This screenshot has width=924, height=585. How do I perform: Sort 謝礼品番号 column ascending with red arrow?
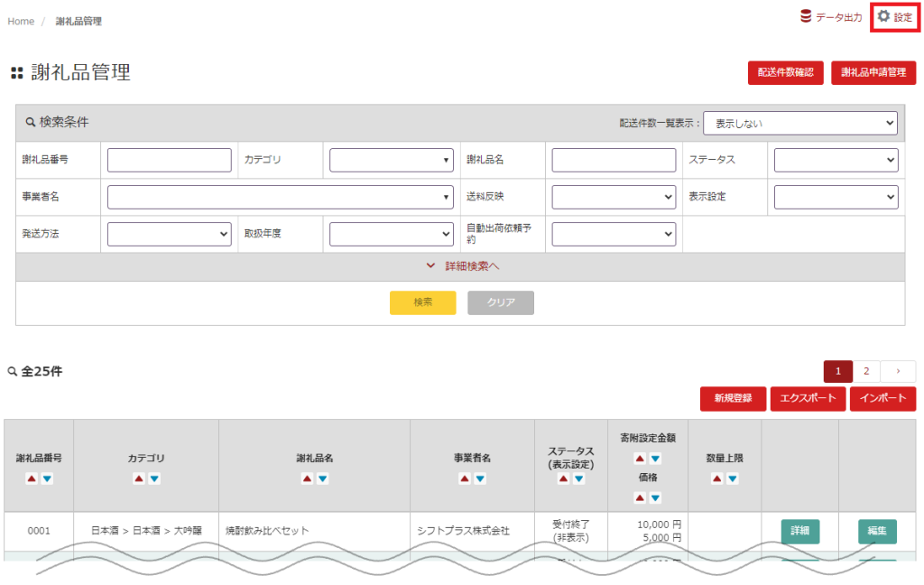(31, 478)
